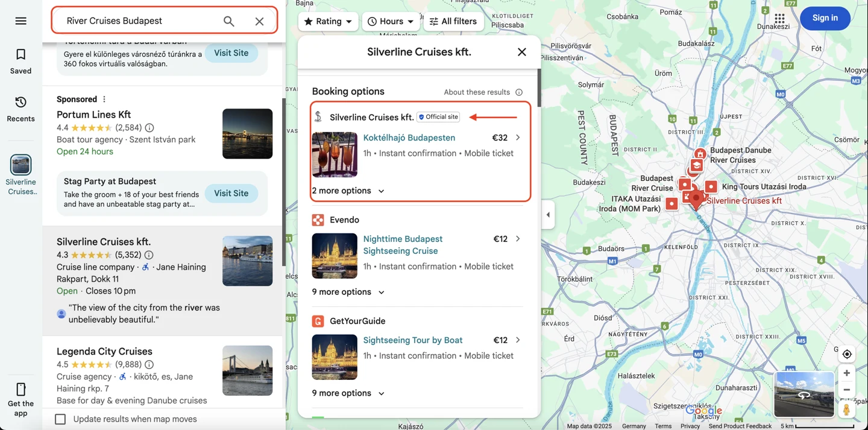Click the Silverline Cruises provider logo icon
868x430 pixels.
tap(318, 117)
